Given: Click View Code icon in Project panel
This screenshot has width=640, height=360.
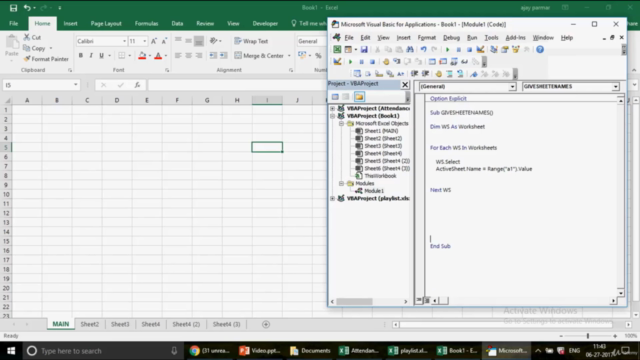Looking at the screenshot, I should (335, 97).
